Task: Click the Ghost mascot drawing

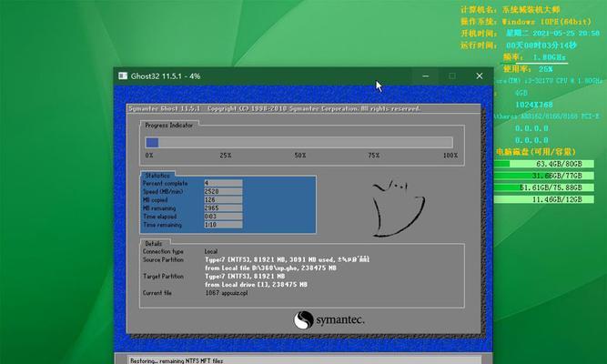Action: tap(398, 208)
